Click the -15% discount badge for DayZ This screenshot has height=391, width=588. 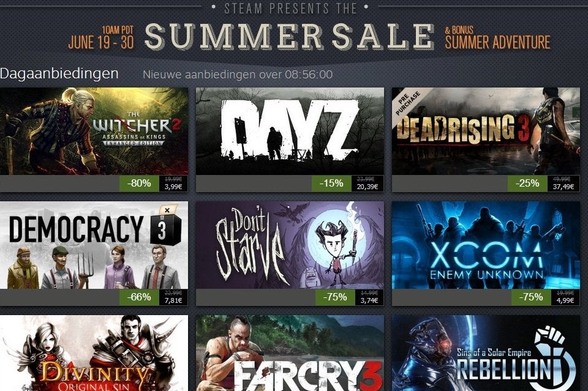pos(331,183)
